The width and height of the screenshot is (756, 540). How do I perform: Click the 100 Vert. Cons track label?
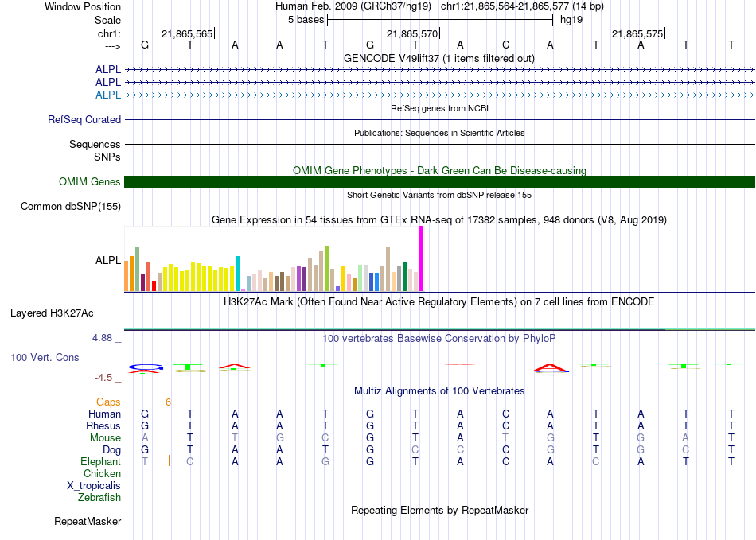point(45,358)
